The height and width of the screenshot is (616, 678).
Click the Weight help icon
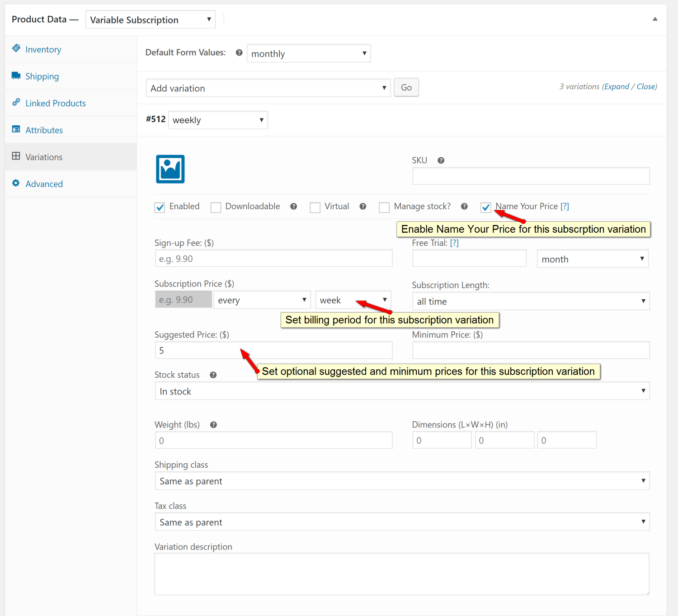(x=213, y=424)
